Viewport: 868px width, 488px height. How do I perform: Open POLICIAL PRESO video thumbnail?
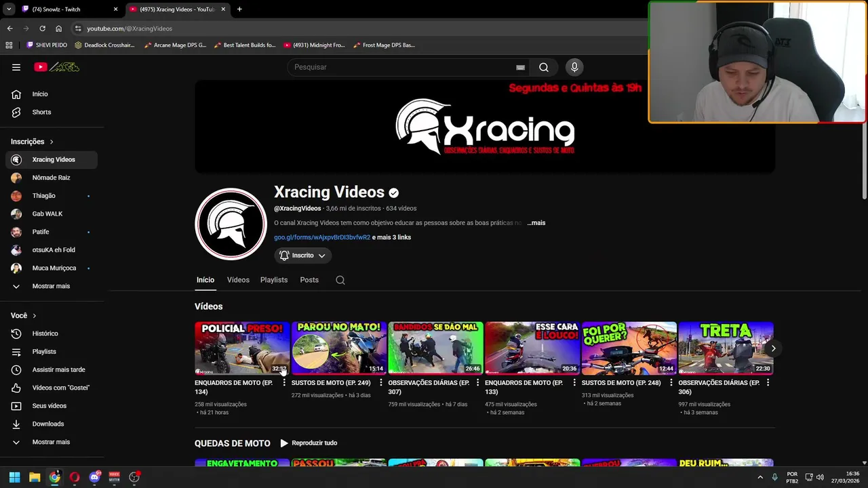[242, 348]
